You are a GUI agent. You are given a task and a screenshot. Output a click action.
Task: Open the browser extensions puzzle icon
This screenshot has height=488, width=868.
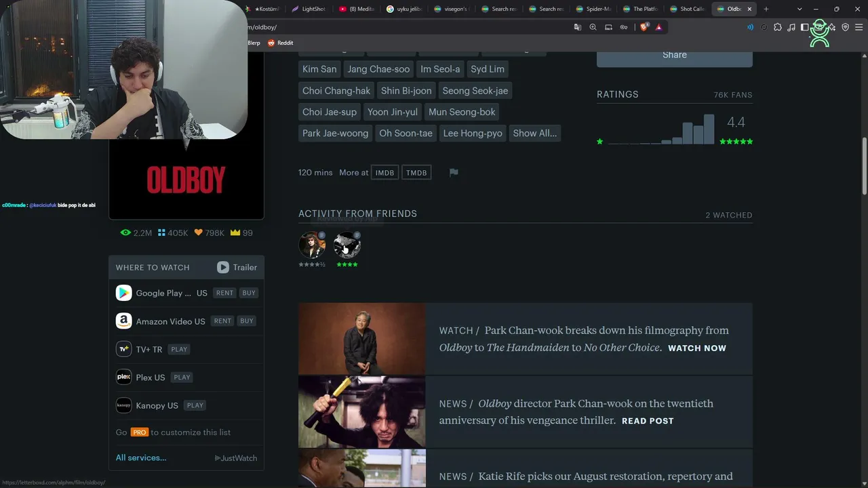click(x=778, y=27)
